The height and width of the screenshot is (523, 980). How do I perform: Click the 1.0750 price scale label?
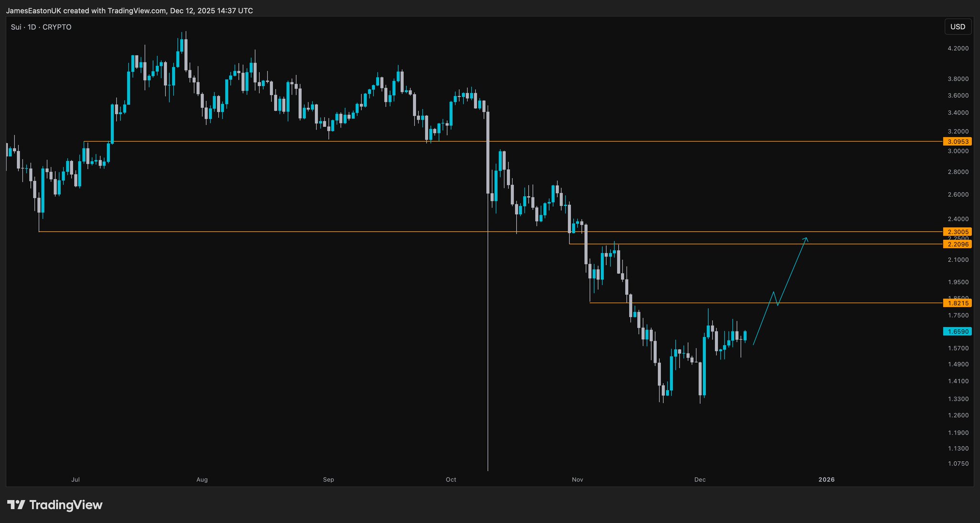(x=958, y=464)
